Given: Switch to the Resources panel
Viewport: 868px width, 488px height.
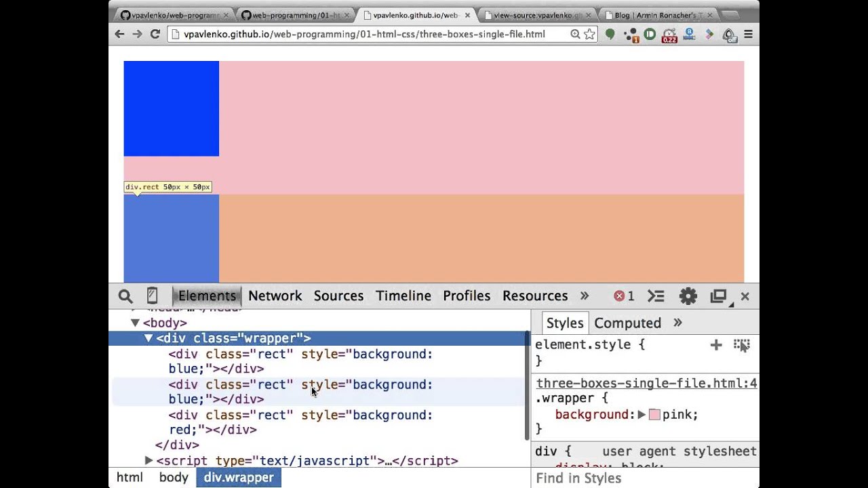Looking at the screenshot, I should pos(535,296).
